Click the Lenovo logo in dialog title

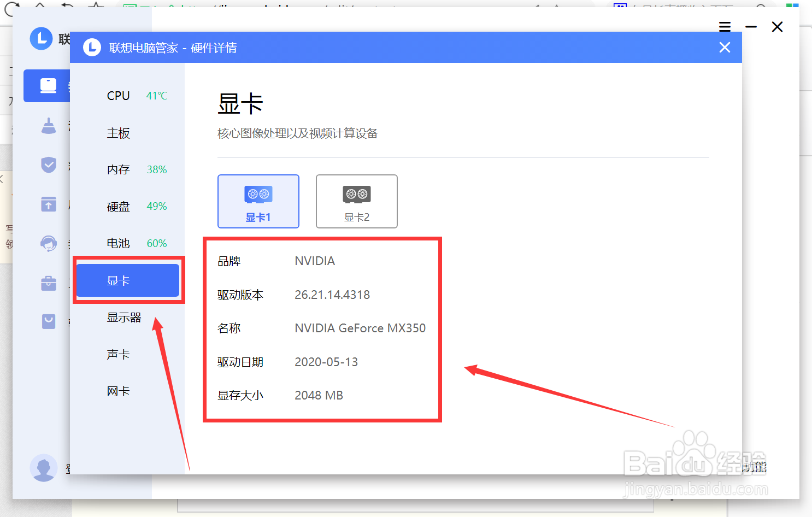[92, 48]
